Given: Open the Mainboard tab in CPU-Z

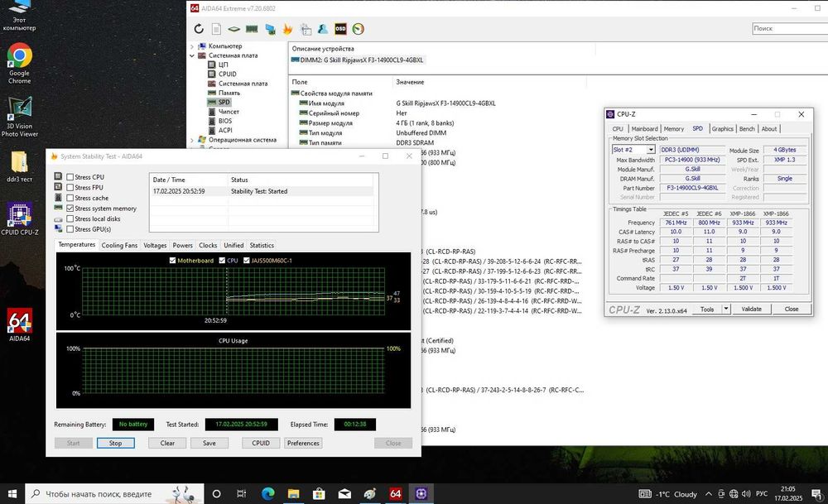Looking at the screenshot, I should [645, 129].
